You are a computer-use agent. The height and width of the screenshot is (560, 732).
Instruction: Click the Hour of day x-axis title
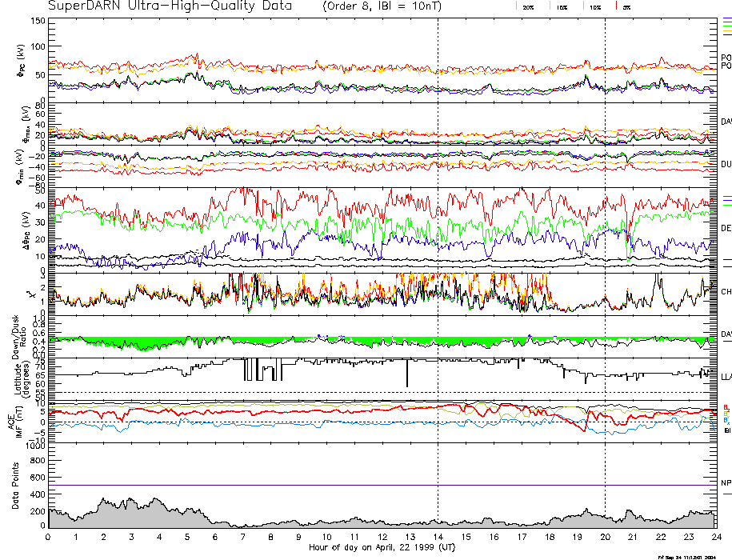(x=381, y=547)
